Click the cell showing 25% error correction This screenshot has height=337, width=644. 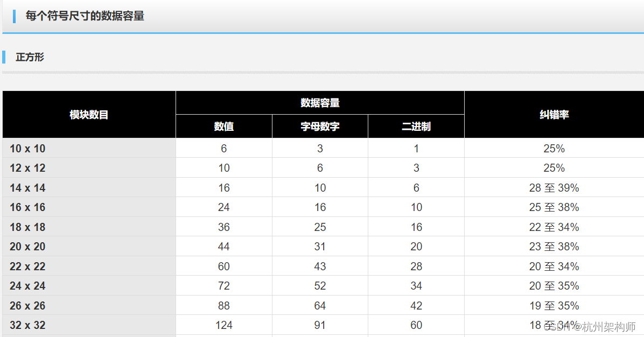554,148
